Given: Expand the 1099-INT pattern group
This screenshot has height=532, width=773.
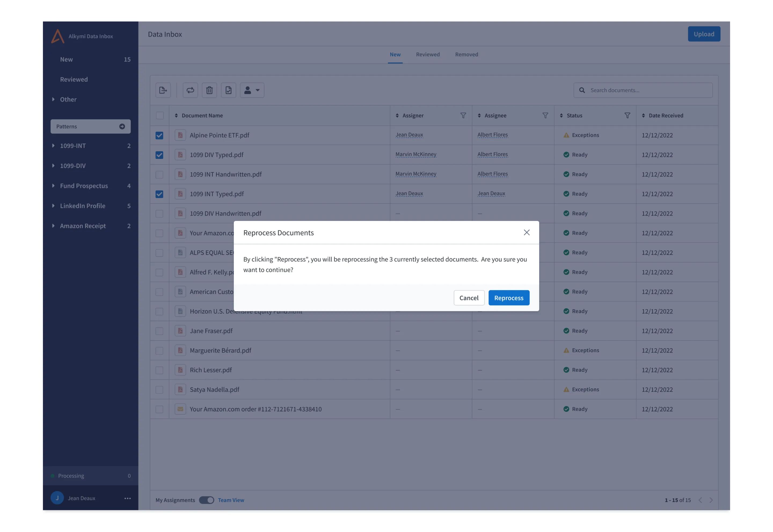Looking at the screenshot, I should click(x=53, y=145).
